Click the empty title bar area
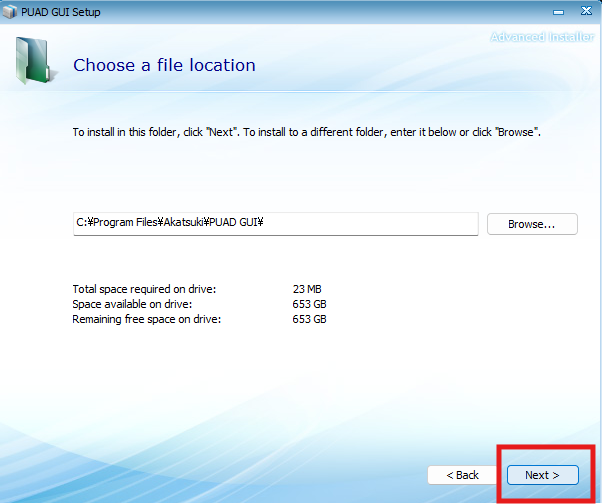The height and width of the screenshot is (504, 602). (300, 12)
